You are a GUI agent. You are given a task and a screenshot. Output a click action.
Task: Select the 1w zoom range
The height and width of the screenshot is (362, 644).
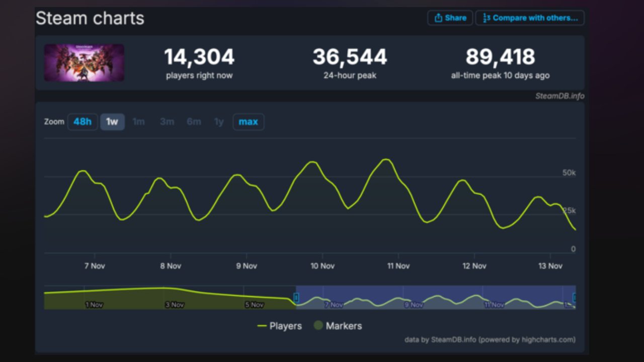click(x=112, y=122)
